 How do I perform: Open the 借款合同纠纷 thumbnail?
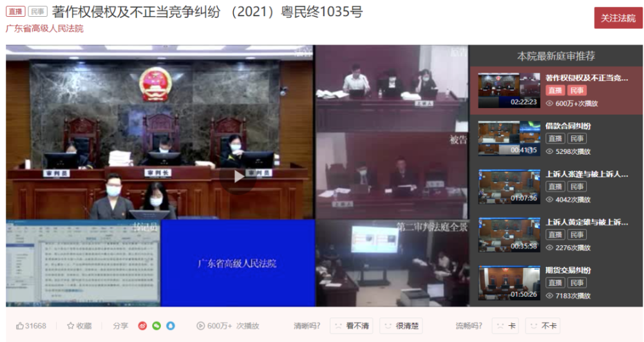[x=509, y=138]
